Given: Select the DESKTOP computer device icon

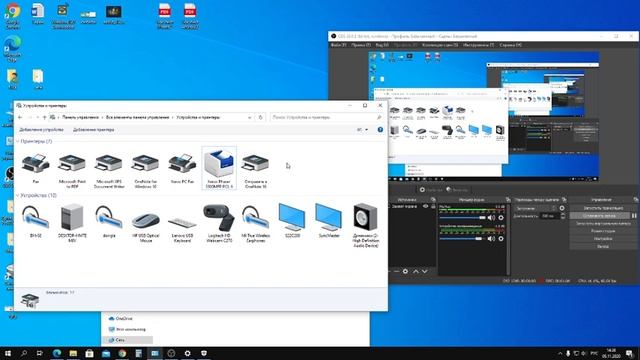Looking at the screenshot, I should click(x=72, y=223).
